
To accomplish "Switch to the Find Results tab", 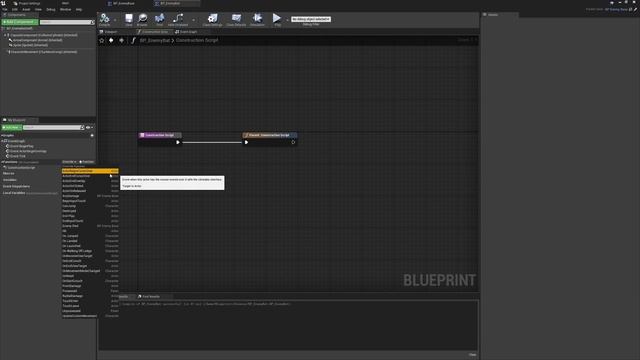I will 149,297.
